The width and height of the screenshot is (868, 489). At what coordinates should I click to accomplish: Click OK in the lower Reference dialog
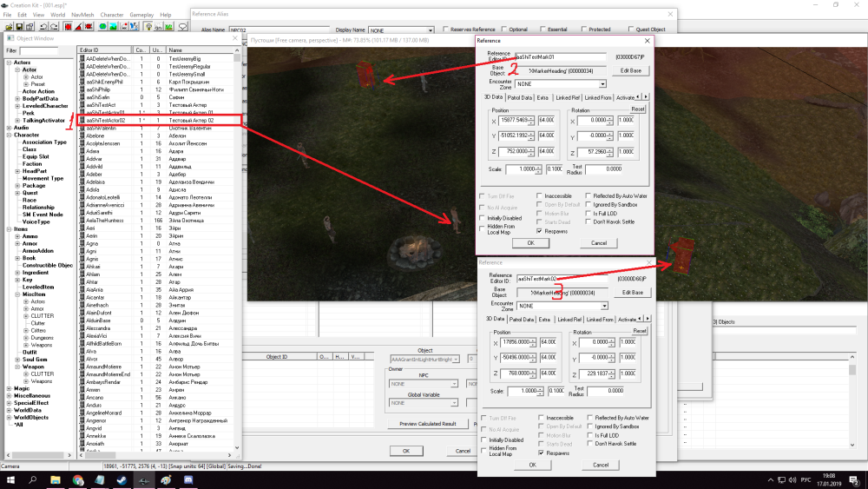coord(533,465)
